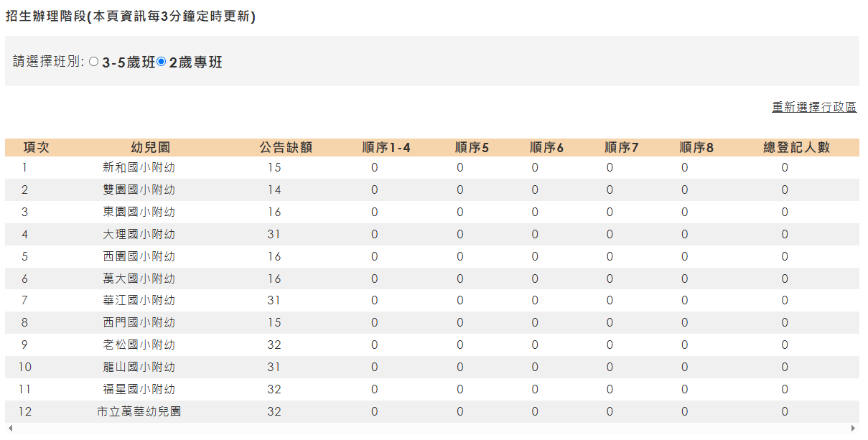The width and height of the screenshot is (868, 440).
Task: Click vacancy value 32 for 老松國小附幼
Action: (274, 345)
